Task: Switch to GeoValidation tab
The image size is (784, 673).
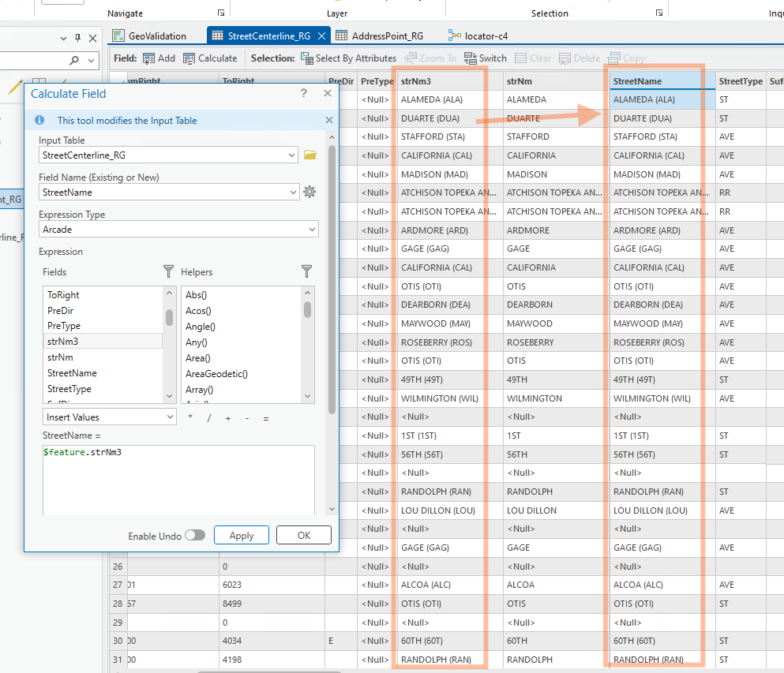Action: pyautogui.click(x=150, y=36)
